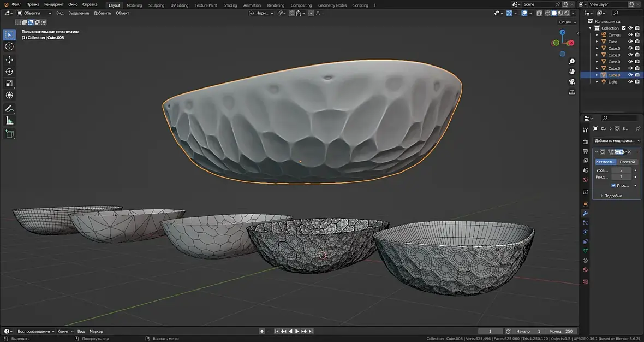Open the Воспроизведение timeline dropdown

tap(36, 331)
